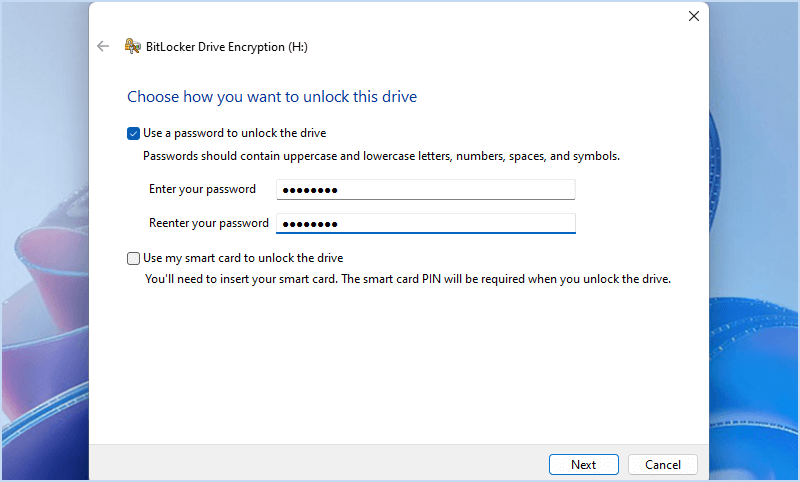
Task: Click the 'Use a password to unlock the drive' label
Action: tap(235, 133)
